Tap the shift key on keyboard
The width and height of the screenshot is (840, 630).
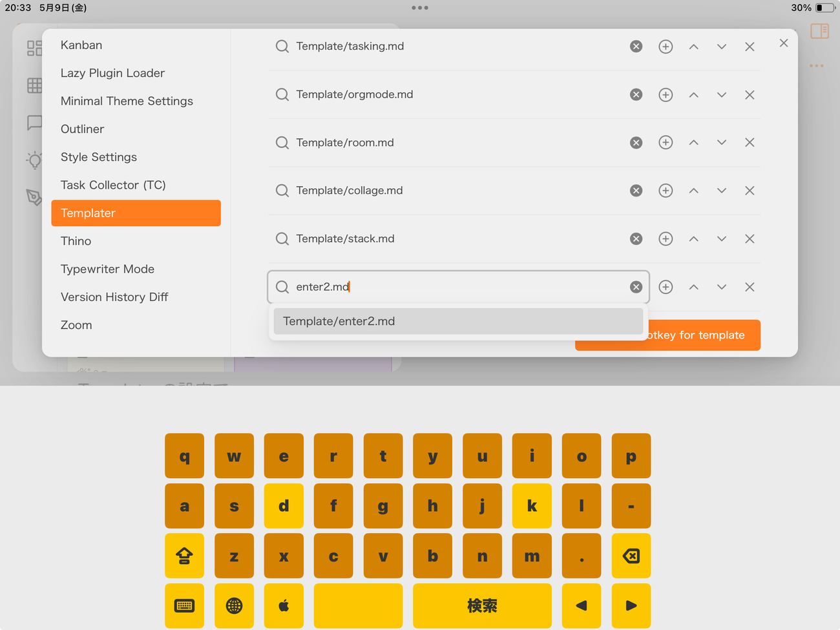click(184, 556)
